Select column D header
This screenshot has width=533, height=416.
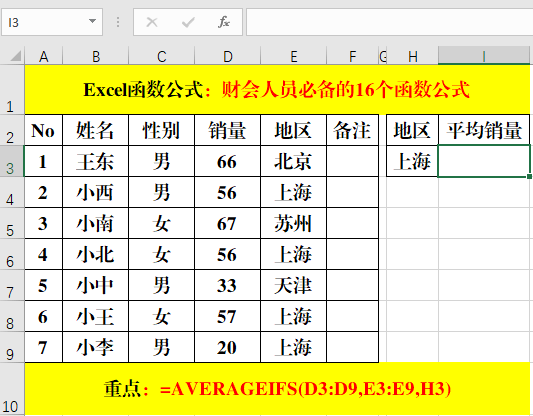[x=227, y=56]
